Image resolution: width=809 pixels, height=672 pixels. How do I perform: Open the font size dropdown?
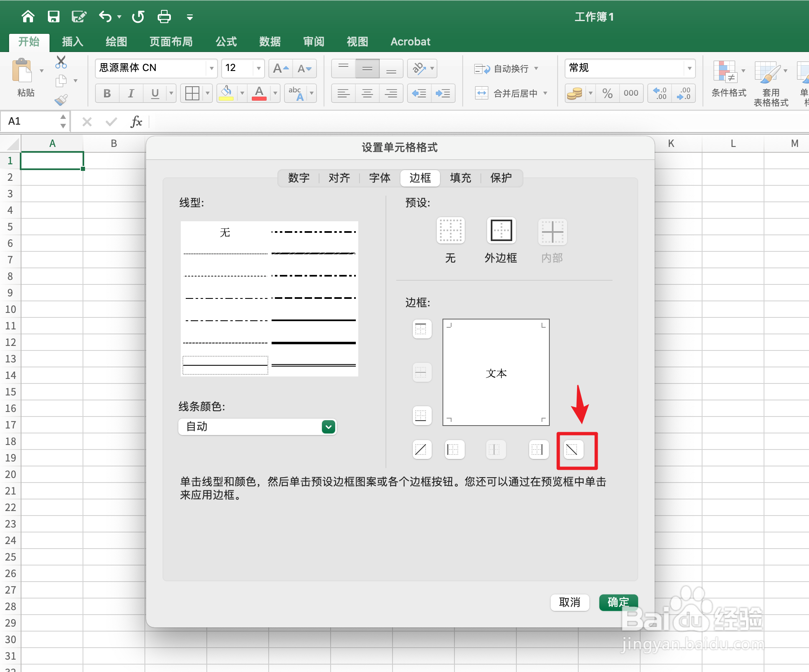click(x=258, y=69)
